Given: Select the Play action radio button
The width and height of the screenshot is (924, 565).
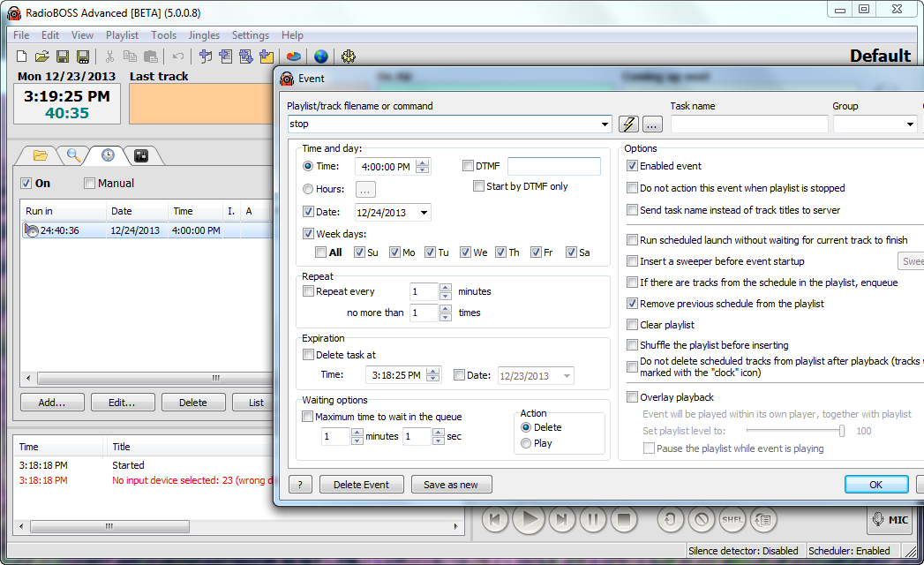Looking at the screenshot, I should coord(526,443).
